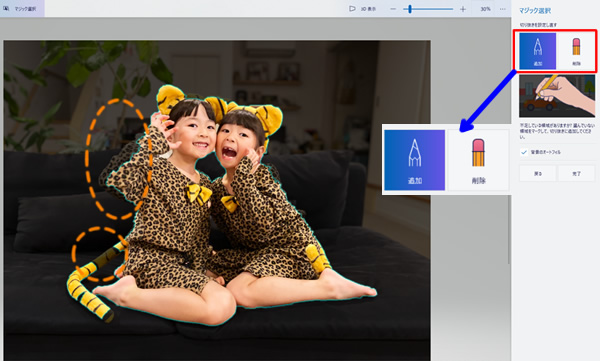The image size is (600, 361).
Task: Click the マジック選択 panel heading text
Action: (535, 11)
